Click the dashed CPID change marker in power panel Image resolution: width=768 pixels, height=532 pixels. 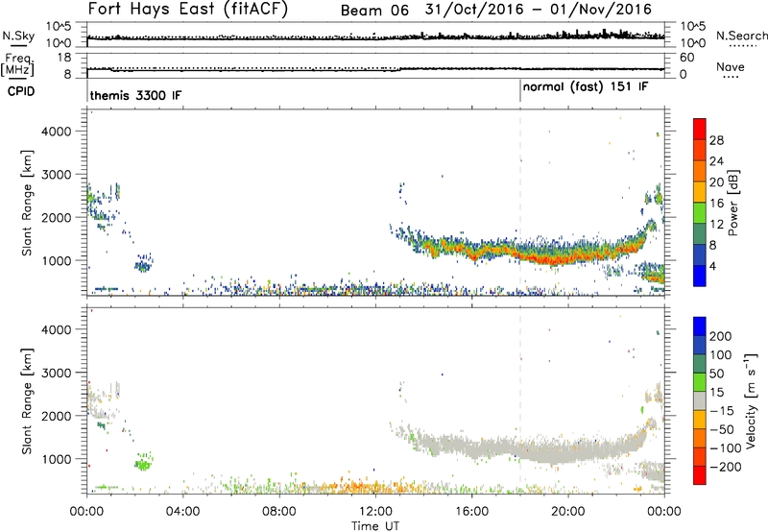coord(520,201)
